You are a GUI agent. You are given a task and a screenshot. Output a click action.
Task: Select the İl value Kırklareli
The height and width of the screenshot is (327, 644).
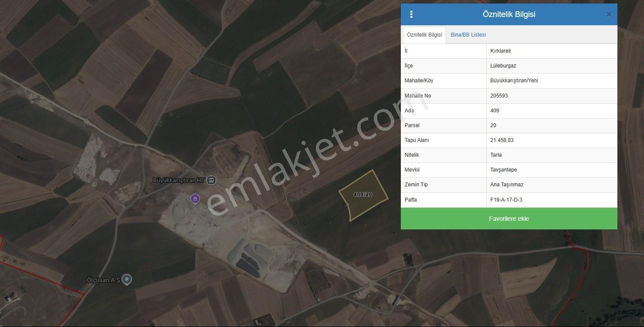[500, 51]
